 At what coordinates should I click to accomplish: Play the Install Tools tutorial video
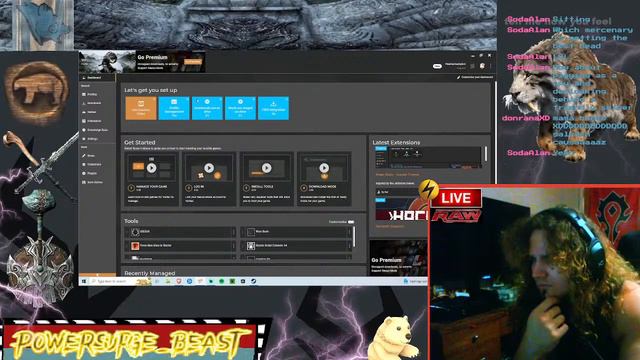tap(267, 168)
